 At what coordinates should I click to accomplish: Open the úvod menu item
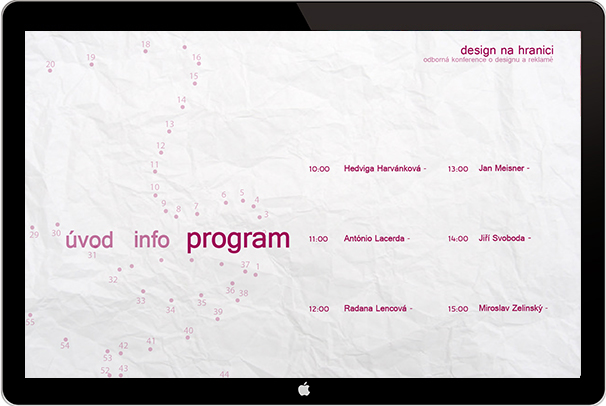click(89, 240)
